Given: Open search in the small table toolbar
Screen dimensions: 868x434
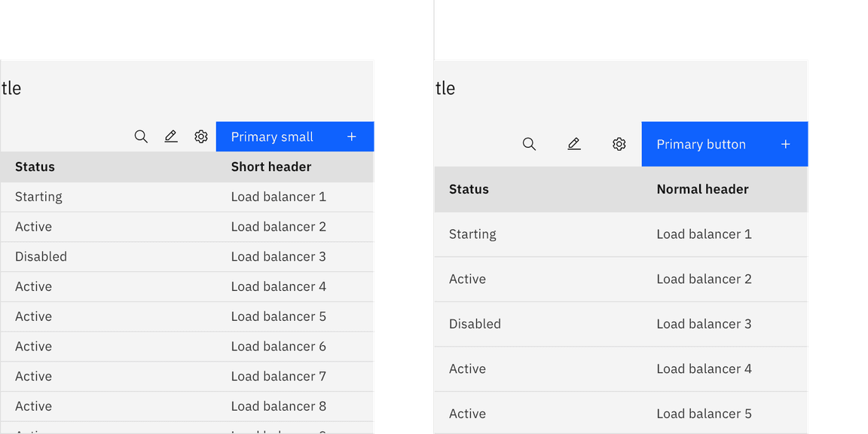Looking at the screenshot, I should coord(141,136).
